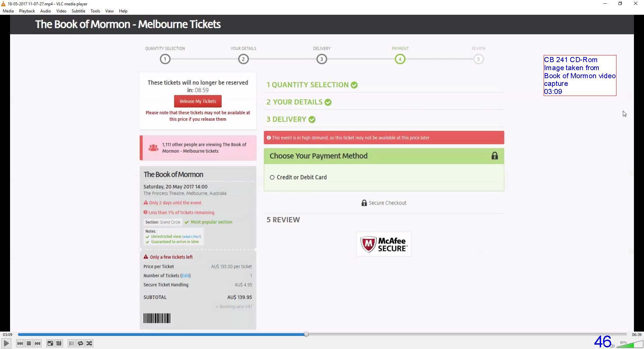Open the Tools menu
644x349 pixels.
(95, 11)
